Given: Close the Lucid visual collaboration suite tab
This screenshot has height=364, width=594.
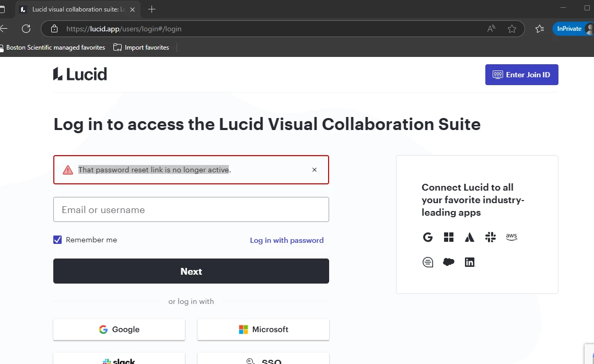Looking at the screenshot, I should click(x=132, y=9).
